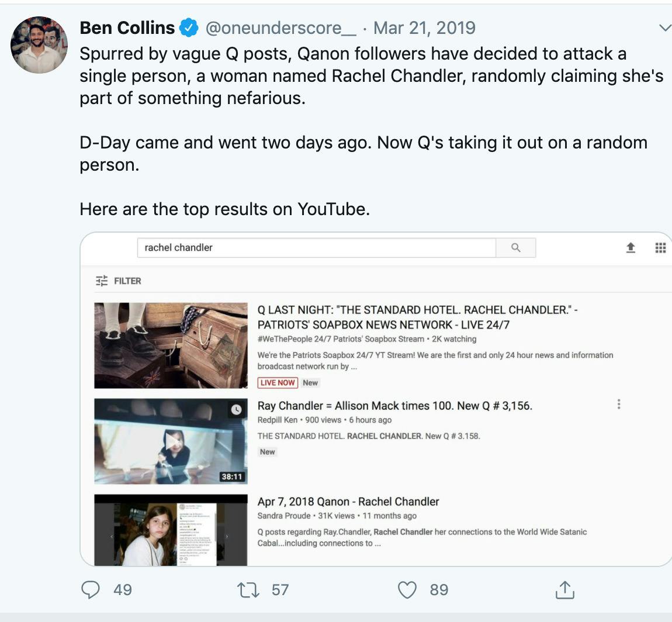This screenshot has width=672, height=622.
Task: Click the Ben Collins profile name
Action: point(127,28)
